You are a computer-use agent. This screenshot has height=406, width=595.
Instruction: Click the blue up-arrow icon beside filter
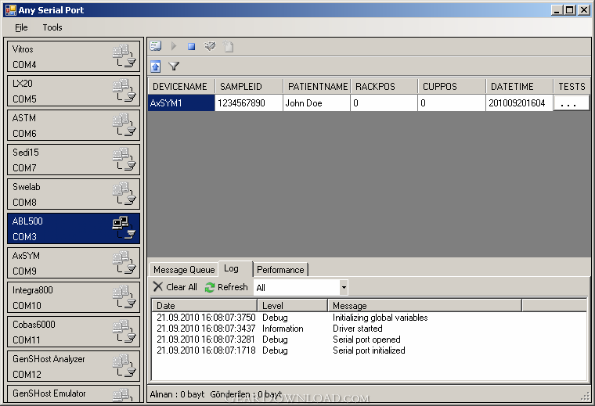[x=156, y=66]
